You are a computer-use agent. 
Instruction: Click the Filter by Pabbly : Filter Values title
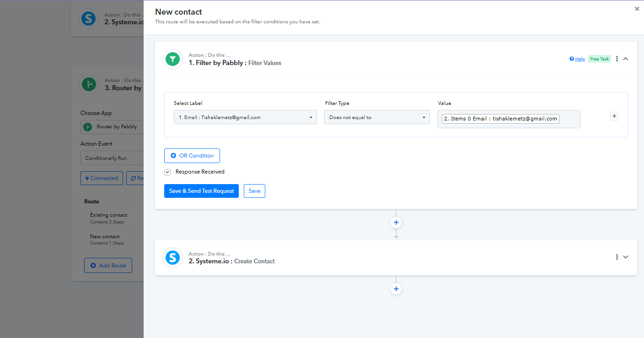coord(235,63)
